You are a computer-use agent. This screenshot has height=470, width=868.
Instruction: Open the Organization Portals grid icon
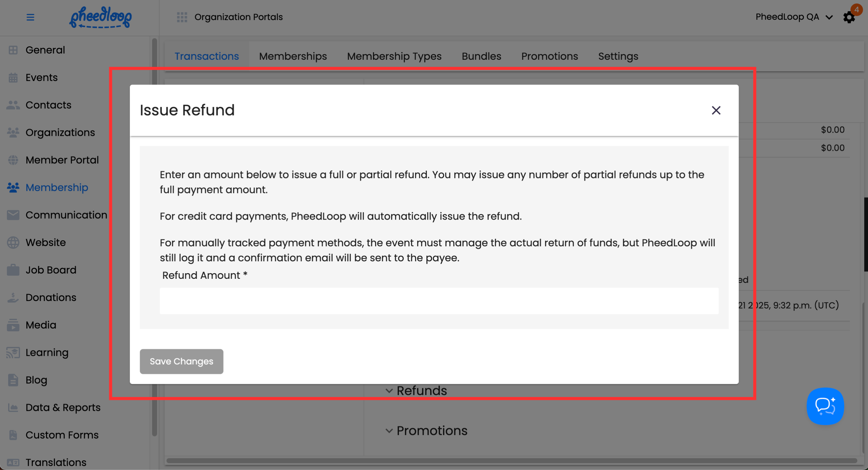pos(182,17)
